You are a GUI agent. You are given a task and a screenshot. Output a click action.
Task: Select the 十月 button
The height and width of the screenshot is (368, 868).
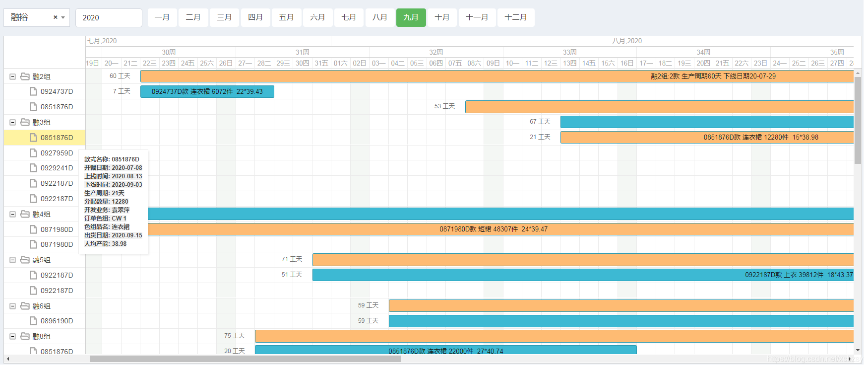tap(442, 17)
